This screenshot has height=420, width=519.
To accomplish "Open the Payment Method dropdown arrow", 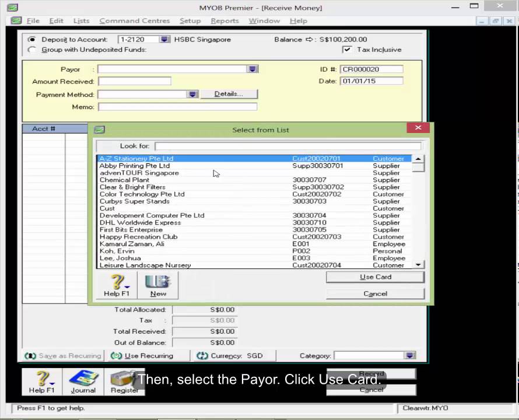I will [192, 94].
